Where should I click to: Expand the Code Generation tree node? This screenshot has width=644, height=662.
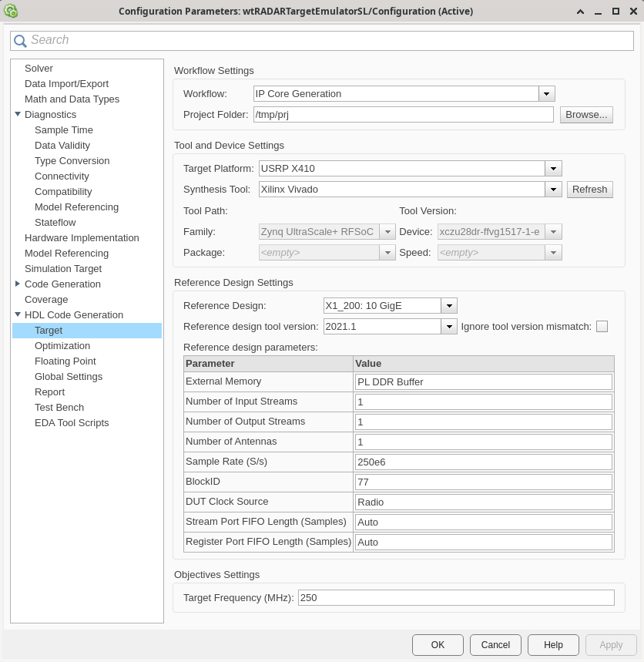18,284
